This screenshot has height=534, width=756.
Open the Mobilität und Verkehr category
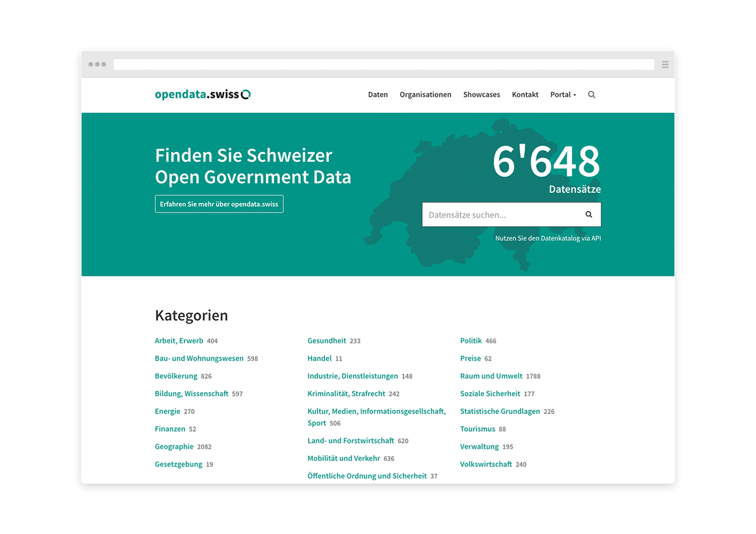coord(344,458)
